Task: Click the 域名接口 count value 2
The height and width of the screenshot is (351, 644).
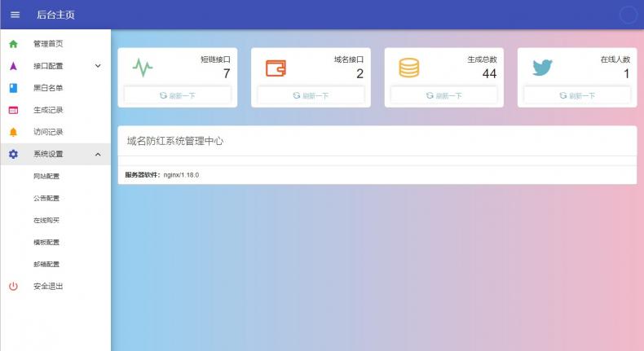Action: [359, 73]
